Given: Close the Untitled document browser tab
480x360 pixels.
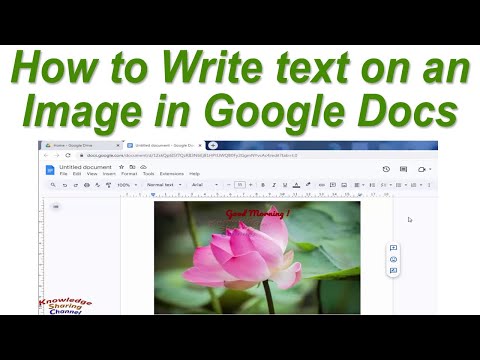Looking at the screenshot, I should pos(200,146).
